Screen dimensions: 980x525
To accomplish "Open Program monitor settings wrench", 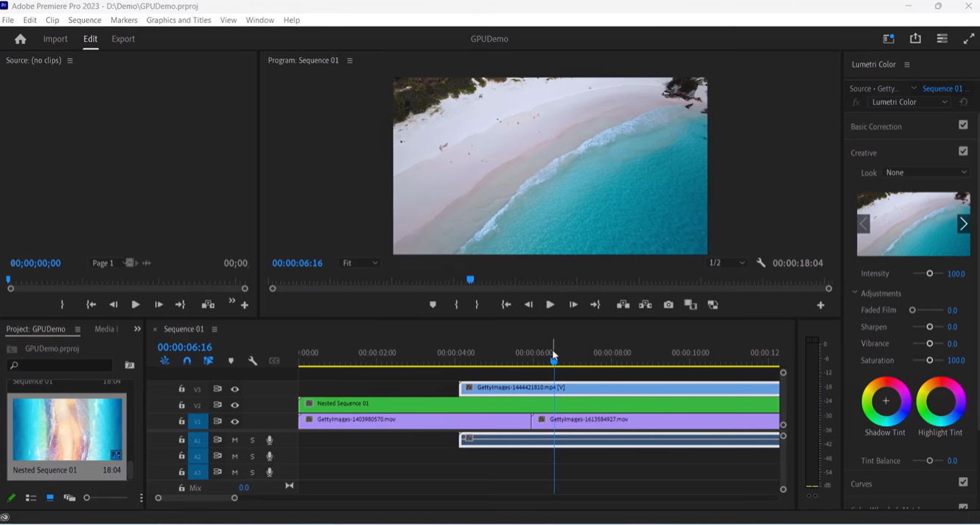I will click(x=760, y=263).
